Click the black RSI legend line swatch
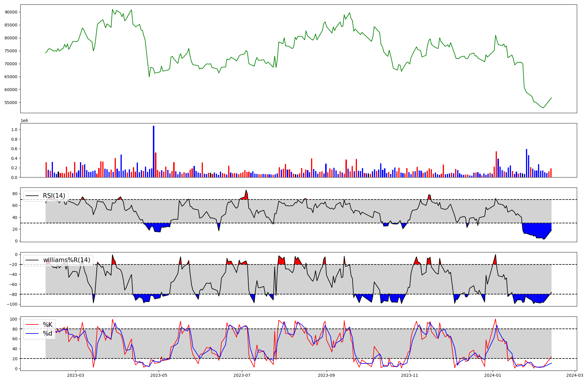The width and height of the screenshot is (588, 382). 32,196
